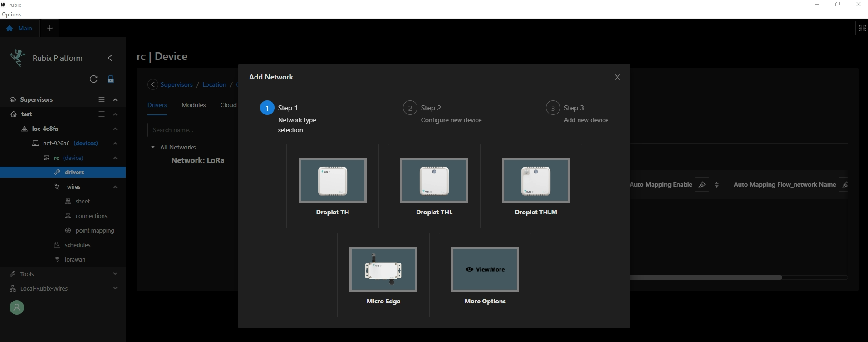Click the horizontal scrollbar in table
This screenshot has width=868, height=342.
coord(706,277)
